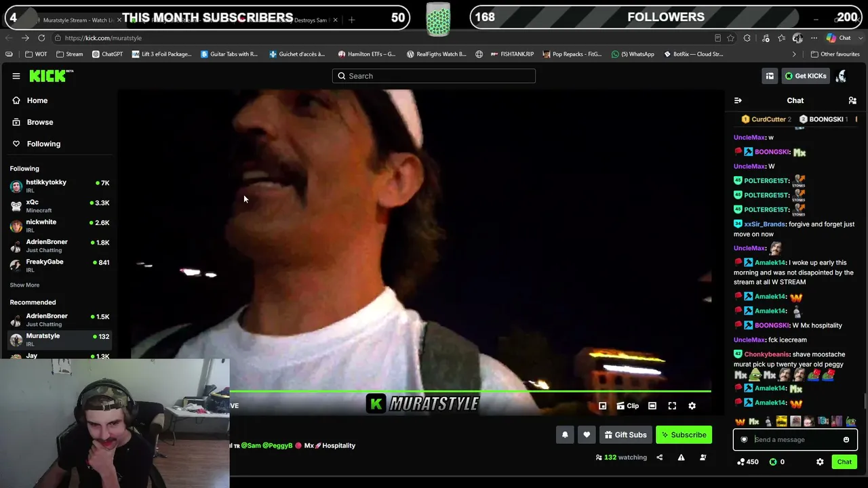The height and width of the screenshot is (488, 868).
Task: Open the ChatGPT bookmark
Action: (x=107, y=54)
